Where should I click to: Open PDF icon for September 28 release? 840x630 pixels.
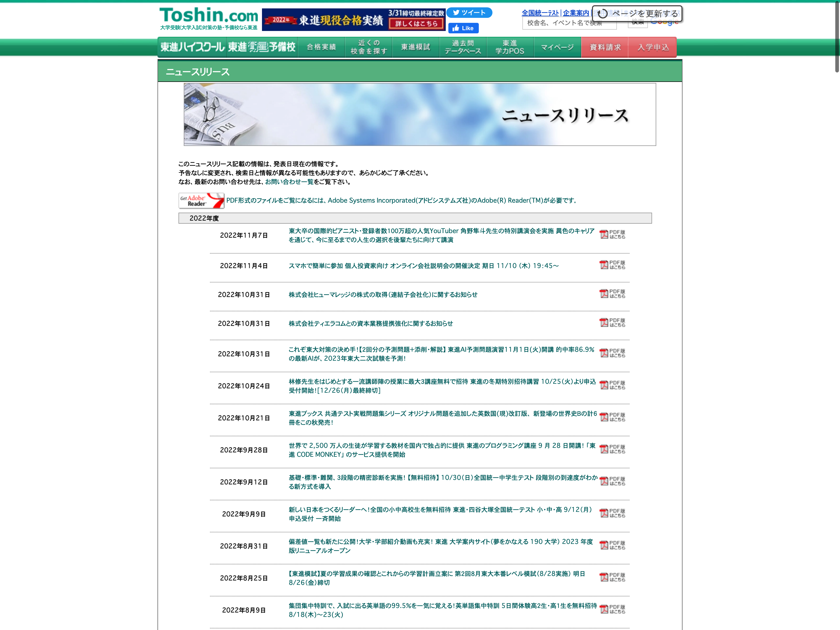click(612, 449)
